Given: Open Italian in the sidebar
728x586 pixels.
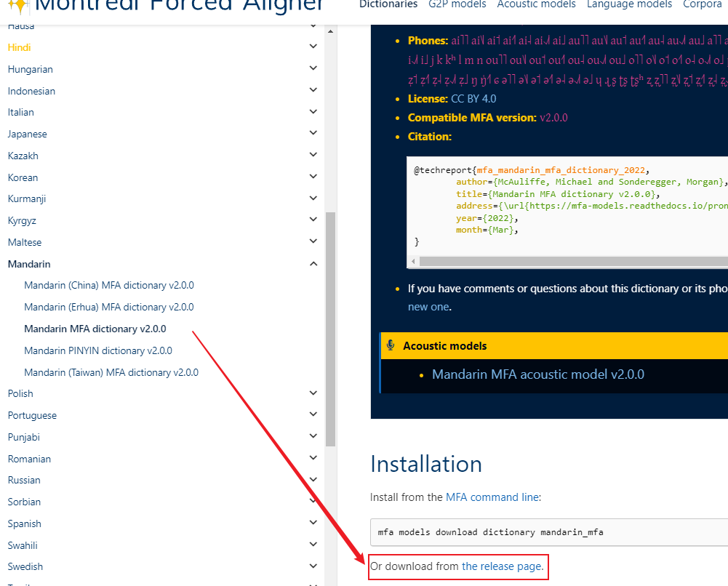Looking at the screenshot, I should tap(21, 112).
